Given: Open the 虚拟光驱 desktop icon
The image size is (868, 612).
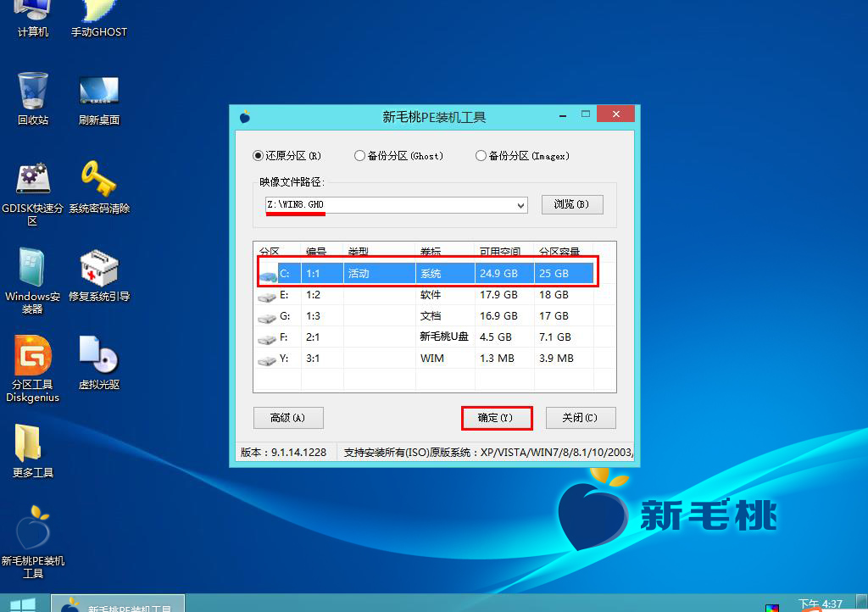Looking at the screenshot, I should tap(99, 363).
